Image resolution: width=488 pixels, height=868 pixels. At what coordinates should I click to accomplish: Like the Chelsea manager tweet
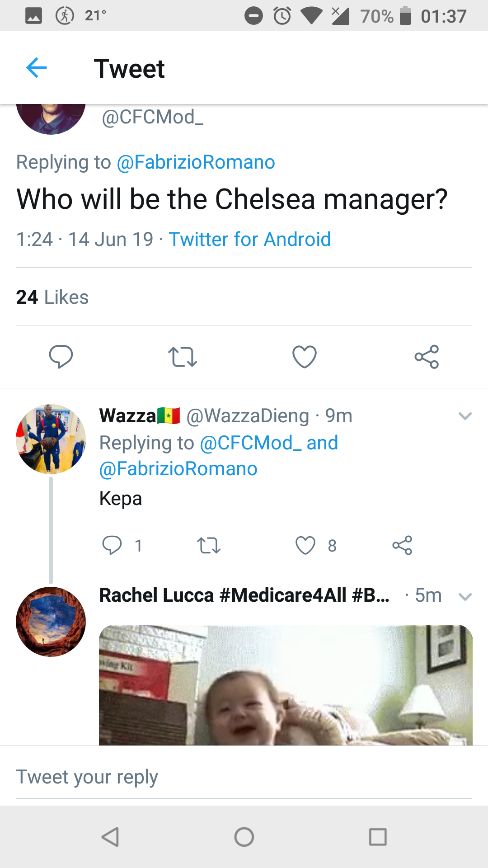pyautogui.click(x=305, y=357)
